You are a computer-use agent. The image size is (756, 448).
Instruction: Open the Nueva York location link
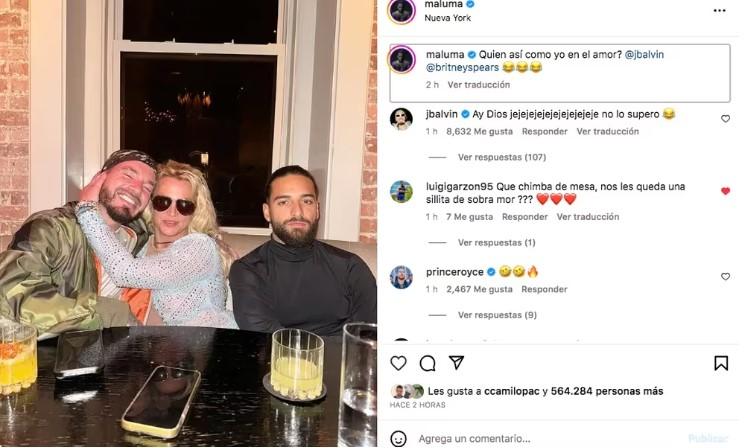447,18
